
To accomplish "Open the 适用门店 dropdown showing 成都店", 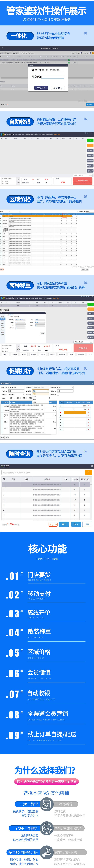I will coord(65,387).
